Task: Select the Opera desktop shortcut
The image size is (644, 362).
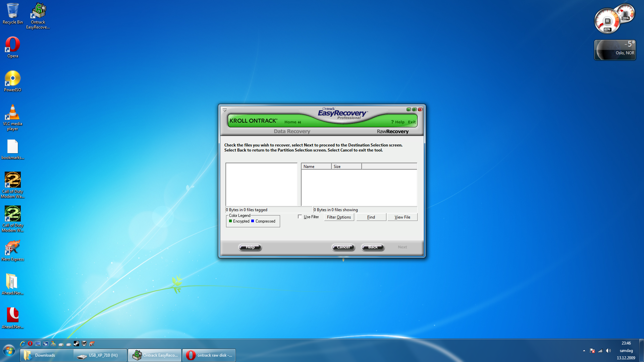Action: (12, 47)
